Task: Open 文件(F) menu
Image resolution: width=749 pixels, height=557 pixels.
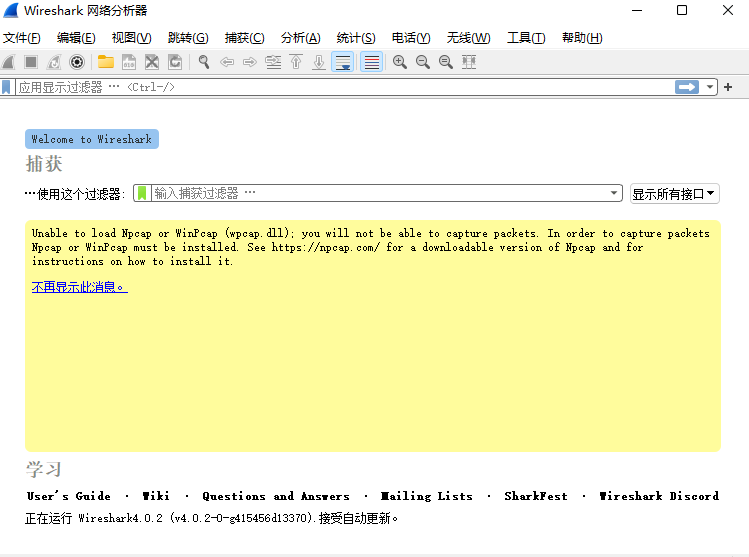Action: pos(21,38)
